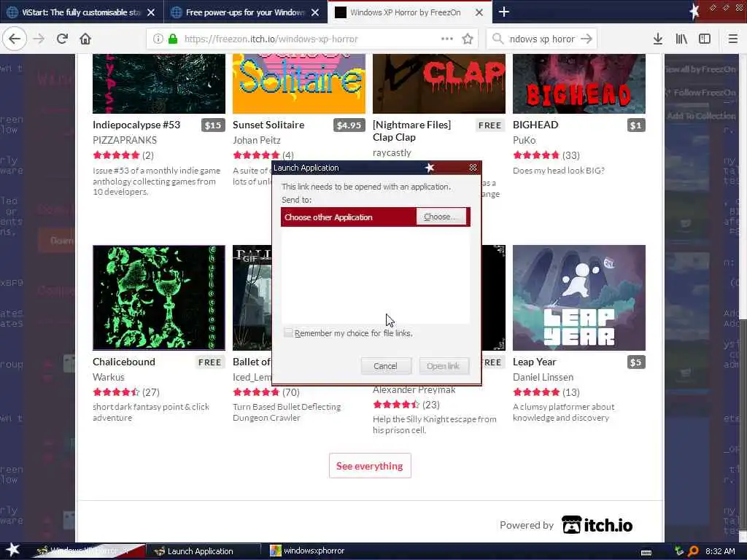Click the Clap Clap cover thumbnail
The image size is (747, 560).
click(438, 84)
